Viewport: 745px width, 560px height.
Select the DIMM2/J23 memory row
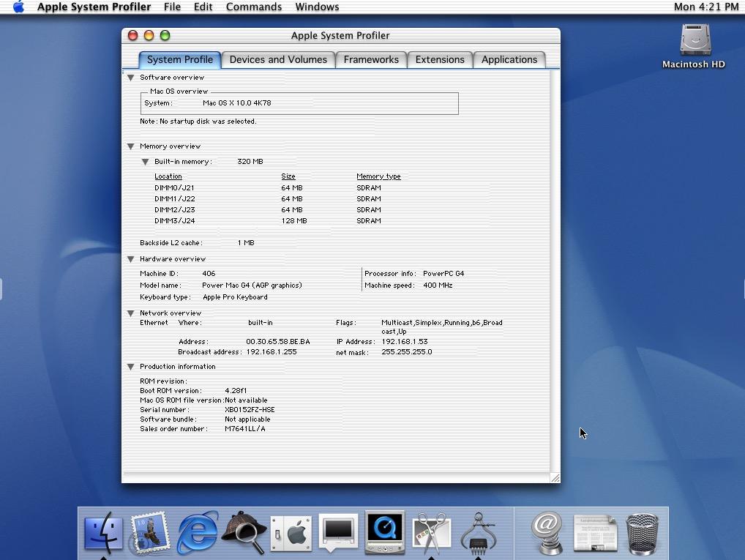pos(268,209)
